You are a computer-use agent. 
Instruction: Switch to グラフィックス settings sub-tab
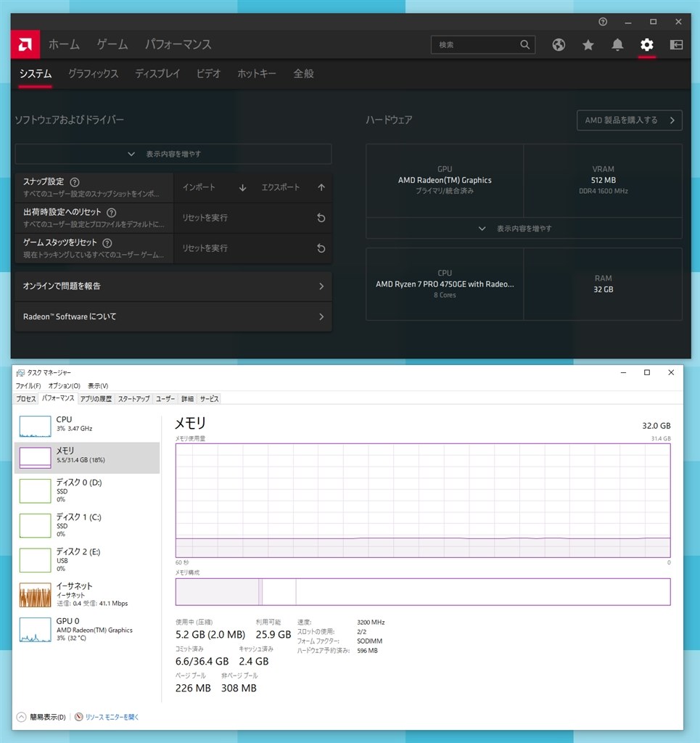94,74
